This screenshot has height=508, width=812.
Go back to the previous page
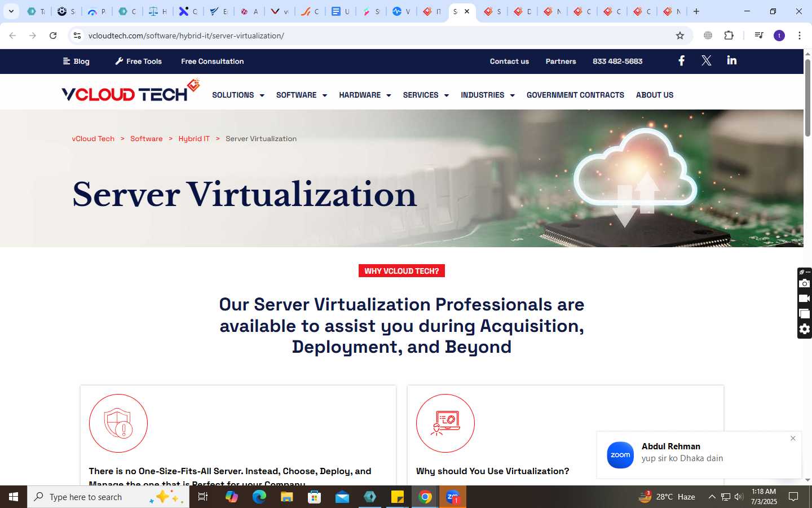coord(12,36)
